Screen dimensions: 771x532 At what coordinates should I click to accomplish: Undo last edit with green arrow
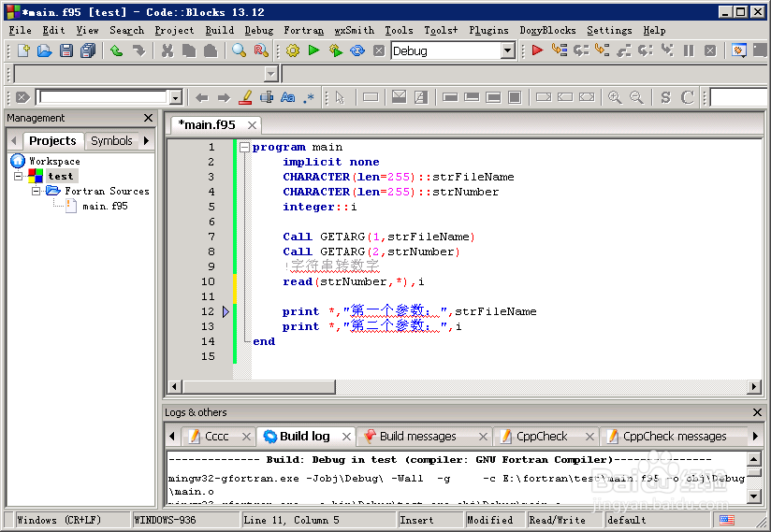tap(117, 50)
